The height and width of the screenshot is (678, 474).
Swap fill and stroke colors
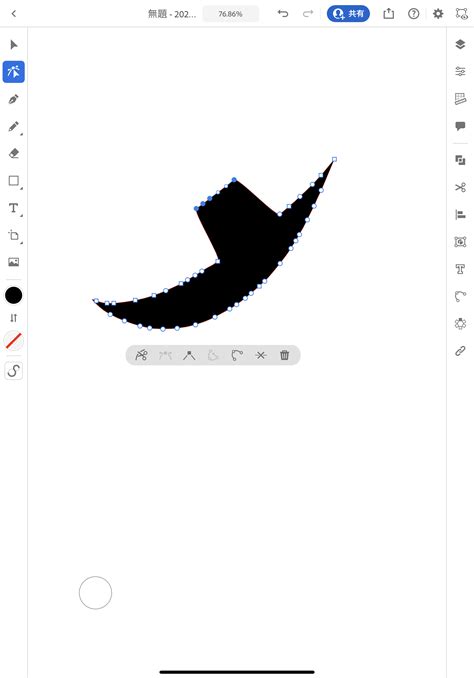[13, 318]
